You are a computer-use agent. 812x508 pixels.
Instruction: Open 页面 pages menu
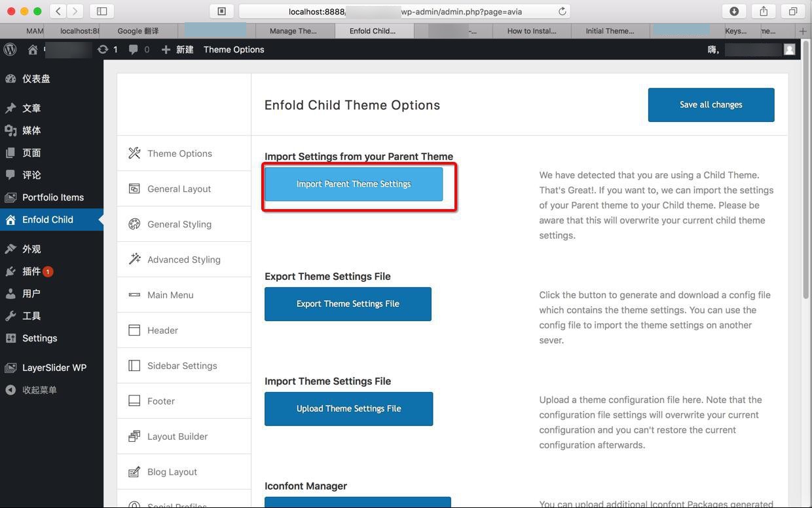[x=52, y=153]
